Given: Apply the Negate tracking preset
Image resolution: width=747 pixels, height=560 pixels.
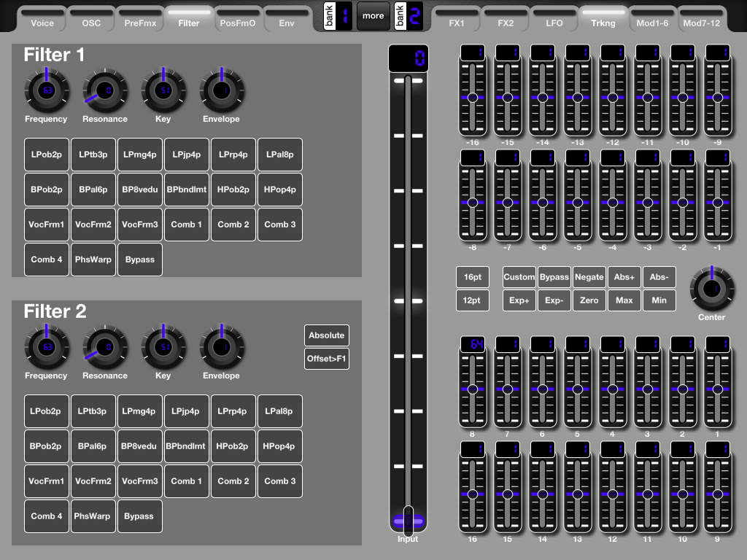Looking at the screenshot, I should click(589, 277).
